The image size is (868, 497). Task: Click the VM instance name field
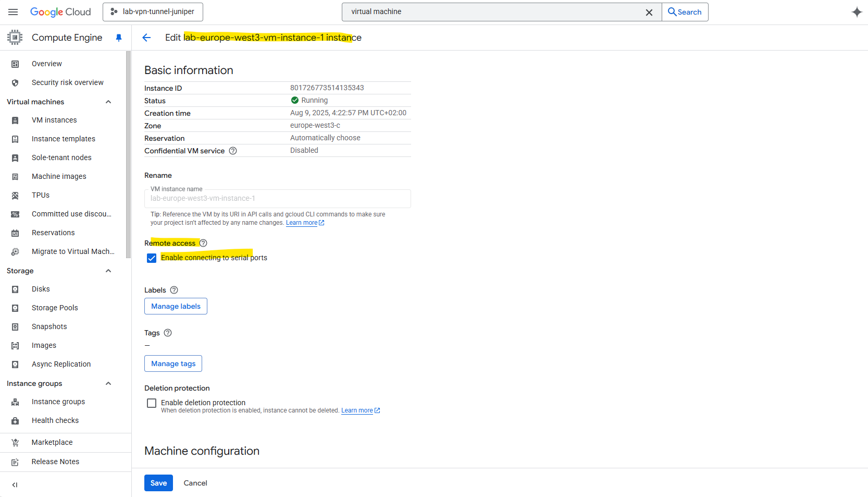(x=277, y=198)
